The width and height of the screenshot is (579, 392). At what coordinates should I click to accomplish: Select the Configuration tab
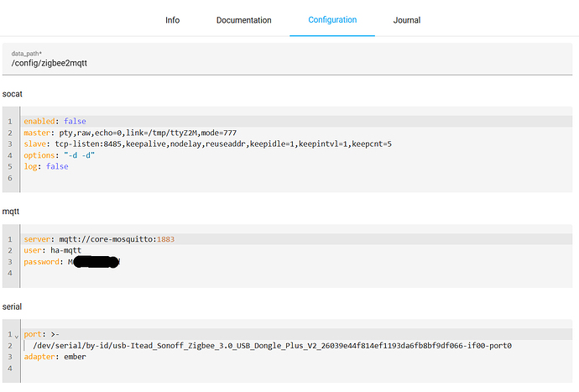332,20
